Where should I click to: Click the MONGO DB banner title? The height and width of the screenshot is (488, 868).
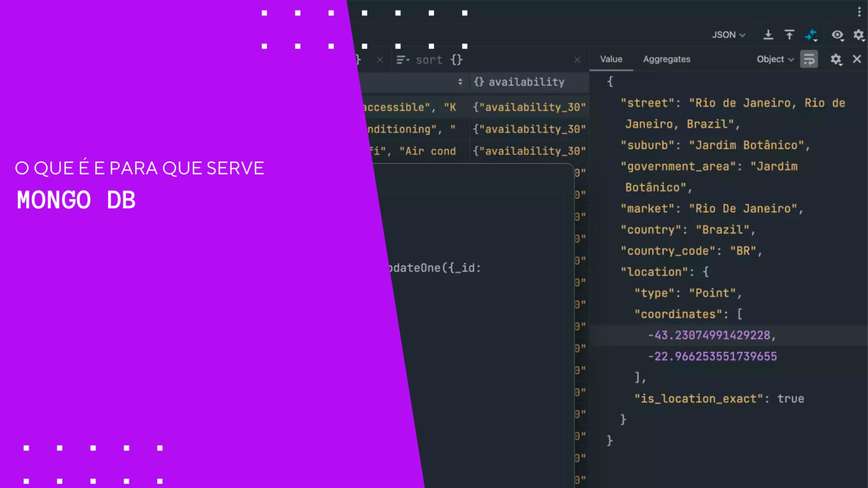pos(76,200)
